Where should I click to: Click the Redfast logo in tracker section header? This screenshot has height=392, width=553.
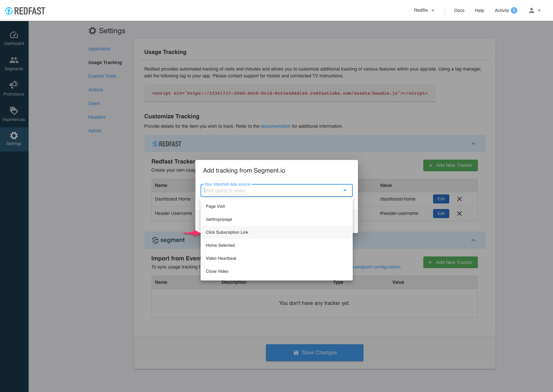pyautogui.click(x=167, y=144)
